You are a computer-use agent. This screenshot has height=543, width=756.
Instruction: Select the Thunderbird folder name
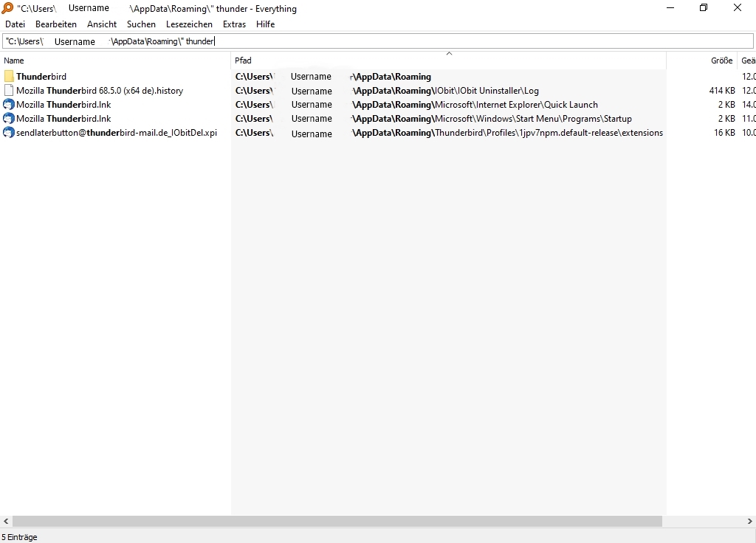(41, 76)
